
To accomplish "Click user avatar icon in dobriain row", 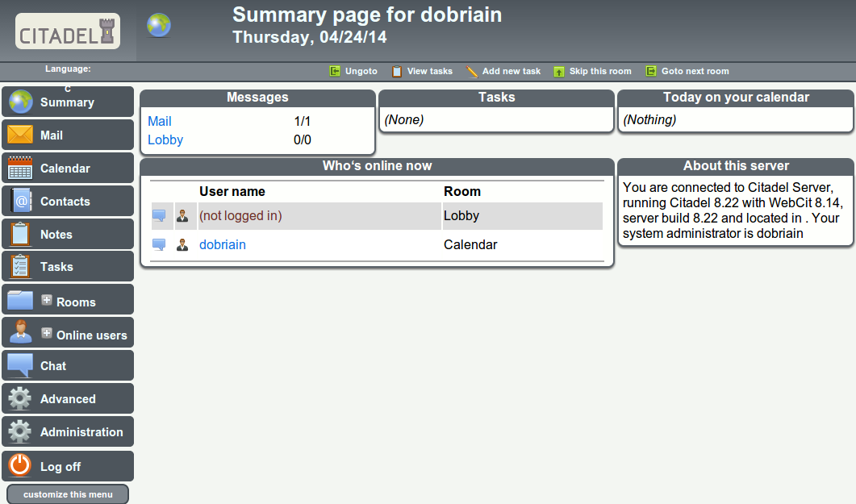I will click(x=182, y=244).
